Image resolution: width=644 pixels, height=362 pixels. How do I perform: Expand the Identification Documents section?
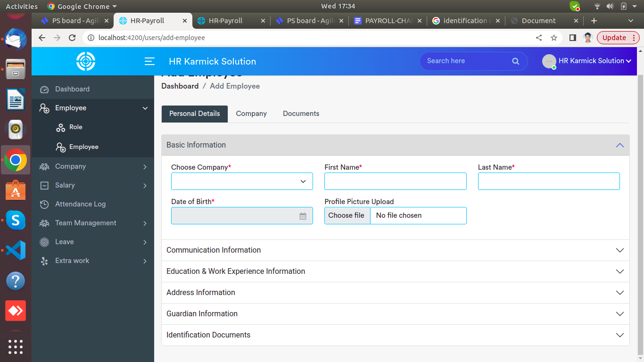click(395, 335)
